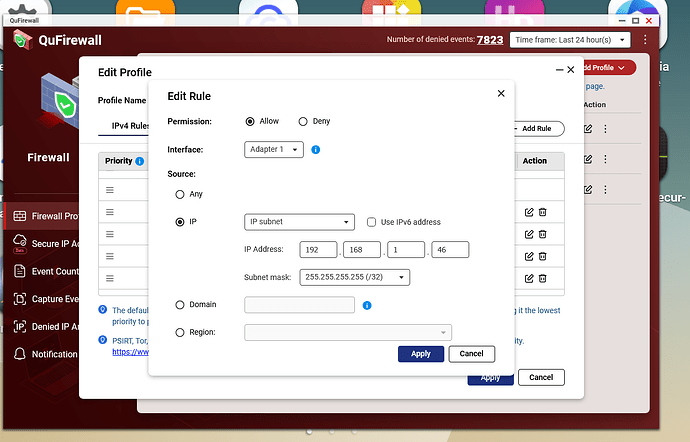Open third profile's more actions menu
Screen dimensions: 690x442
606,189
